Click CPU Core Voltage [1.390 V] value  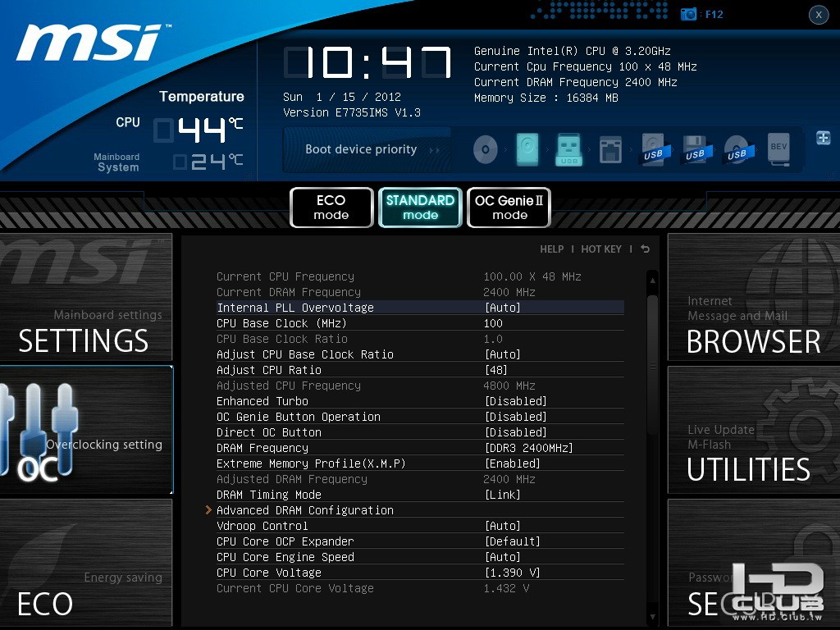click(x=512, y=572)
